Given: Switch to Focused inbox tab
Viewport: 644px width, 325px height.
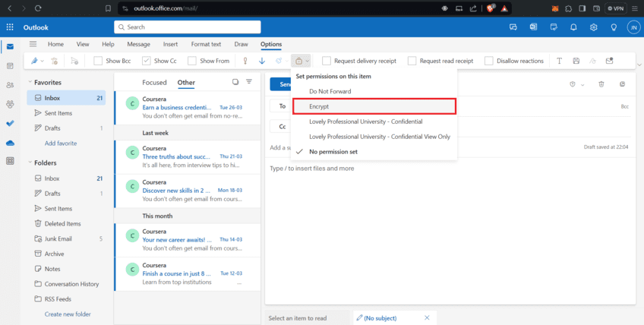Looking at the screenshot, I should (x=154, y=82).
